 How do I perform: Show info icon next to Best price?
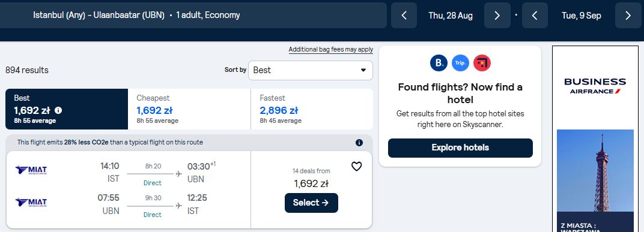pyautogui.click(x=58, y=110)
